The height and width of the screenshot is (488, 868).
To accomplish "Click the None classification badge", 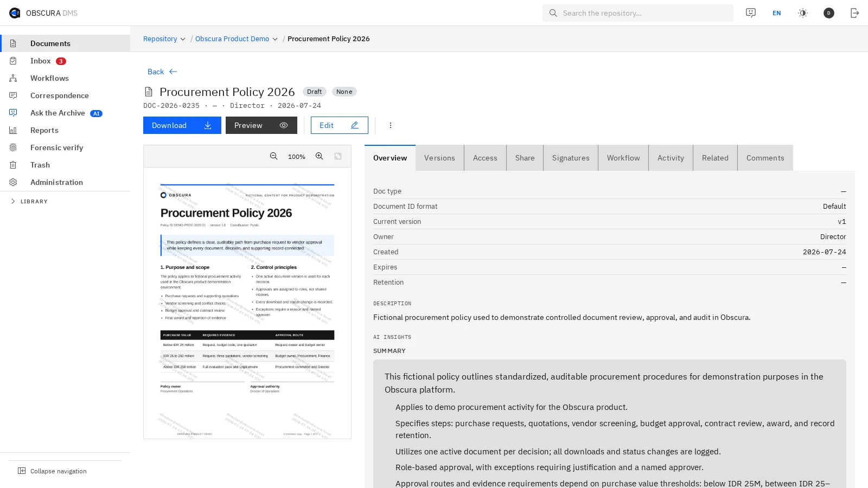I will (344, 92).
